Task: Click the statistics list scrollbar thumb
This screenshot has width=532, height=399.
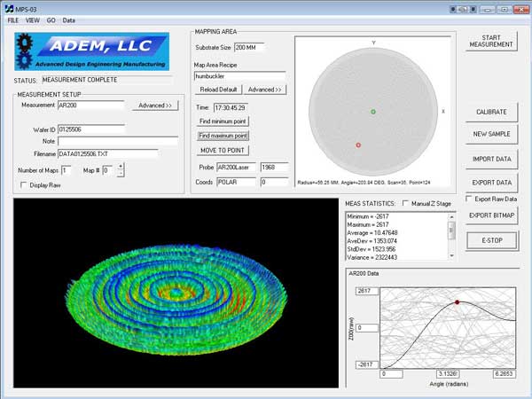Action: click(451, 231)
